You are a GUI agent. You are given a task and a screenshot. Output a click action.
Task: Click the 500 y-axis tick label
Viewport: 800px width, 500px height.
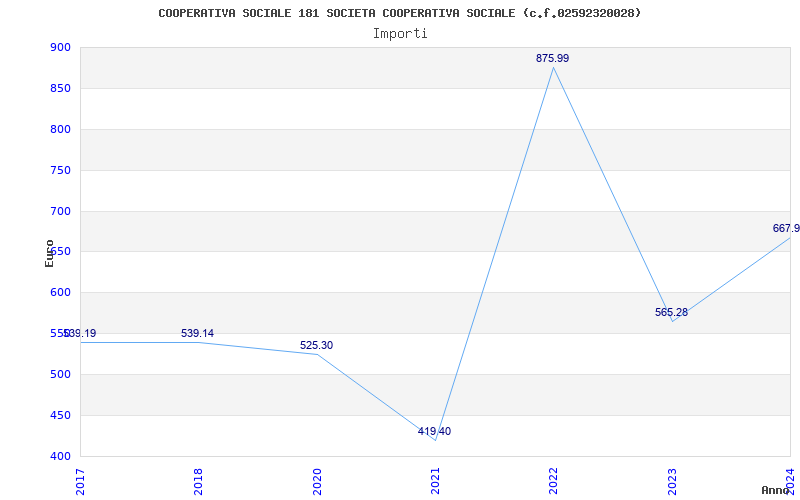coord(60,374)
